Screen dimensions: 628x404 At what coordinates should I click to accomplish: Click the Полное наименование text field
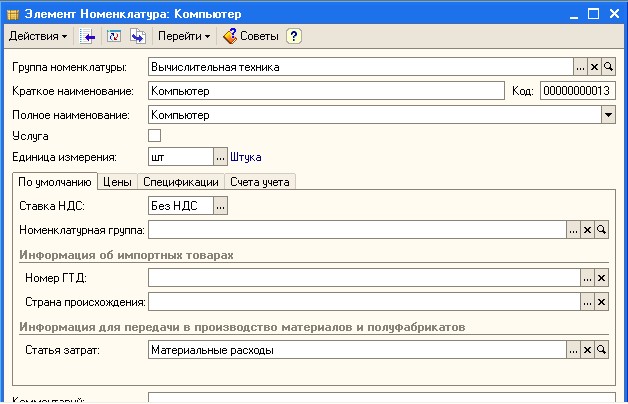click(374, 115)
